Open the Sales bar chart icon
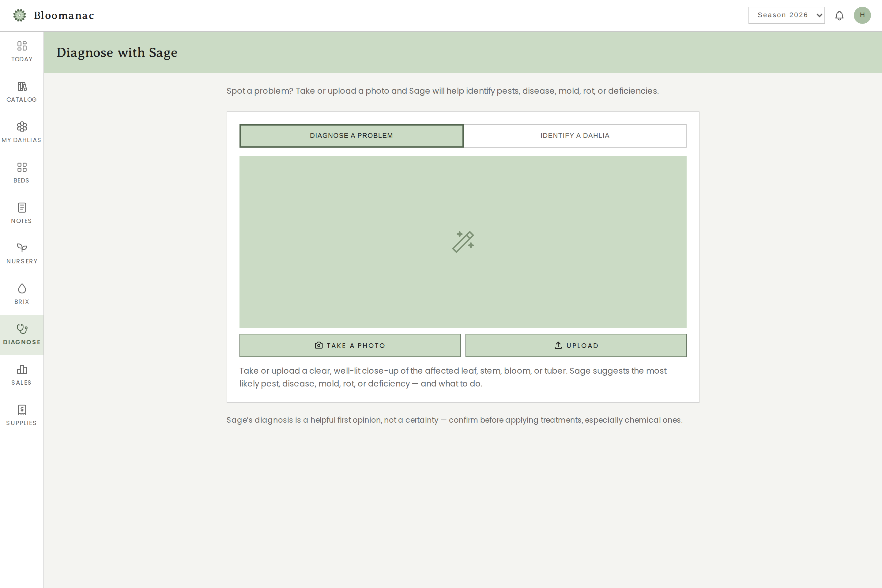Viewport: 882px width, 588px height. pos(22,369)
